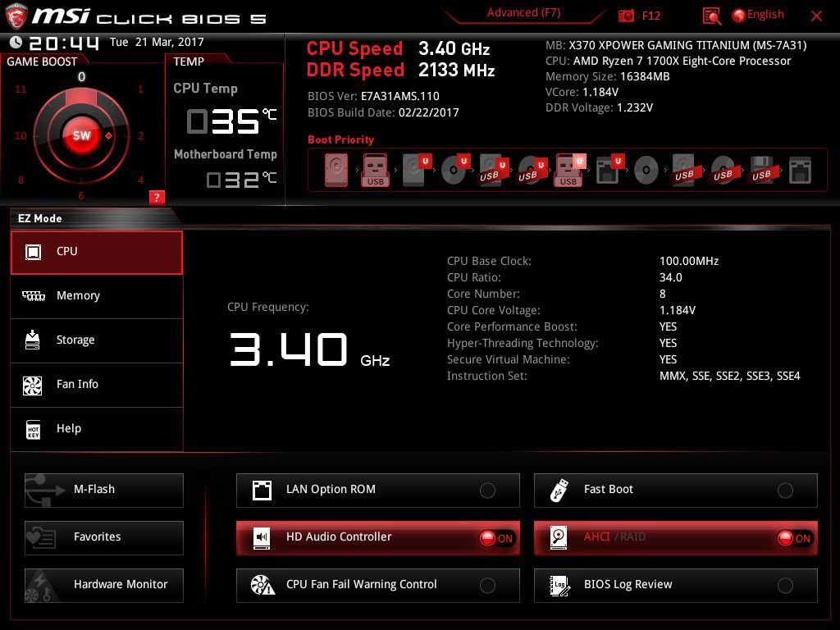Click the Fast Boot USB stick icon
This screenshot has width=840, height=630.
tap(559, 491)
